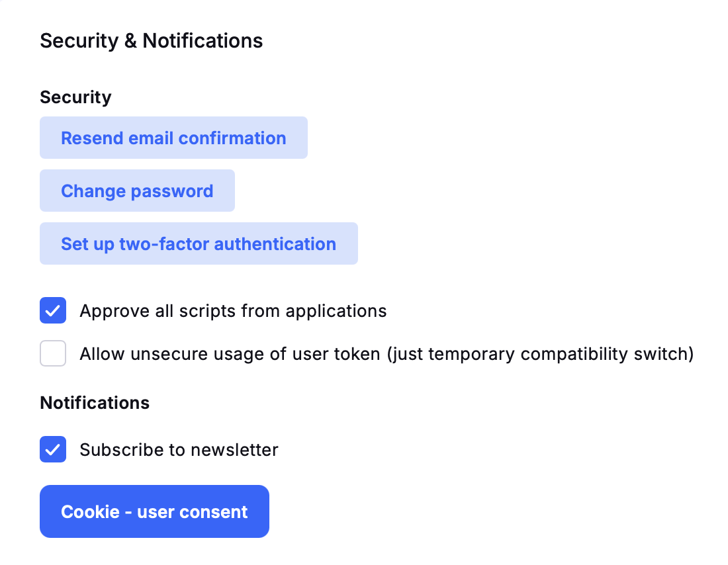Click the Subscribe to newsletter label text

pos(179,450)
